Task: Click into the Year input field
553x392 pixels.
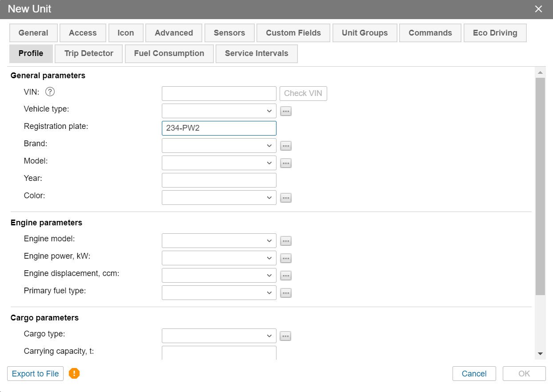Action: click(219, 180)
